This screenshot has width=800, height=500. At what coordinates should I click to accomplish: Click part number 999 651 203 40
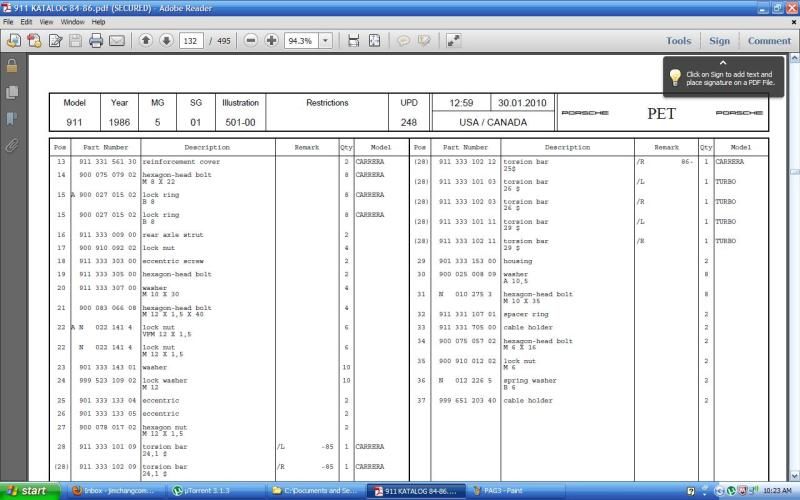pyautogui.click(x=467, y=401)
